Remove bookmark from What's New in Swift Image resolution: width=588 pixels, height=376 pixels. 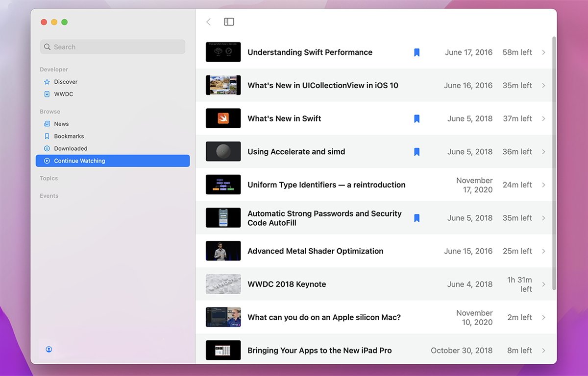tap(416, 118)
